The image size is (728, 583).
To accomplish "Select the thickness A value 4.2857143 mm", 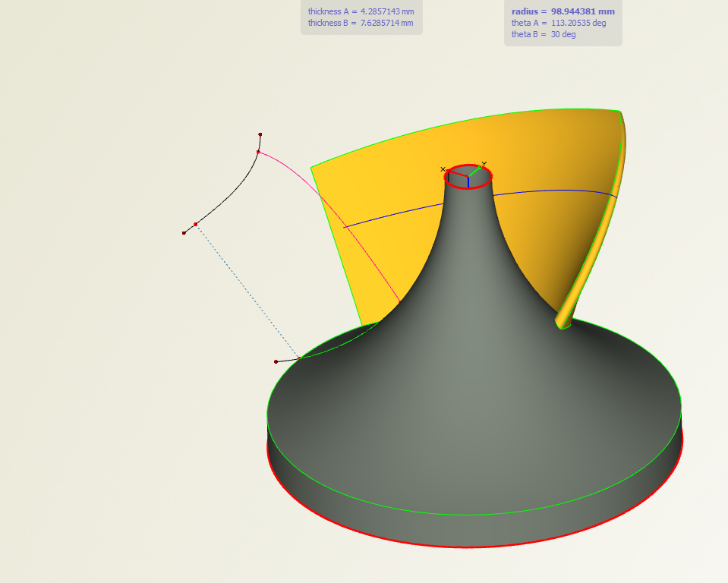I will [387, 11].
